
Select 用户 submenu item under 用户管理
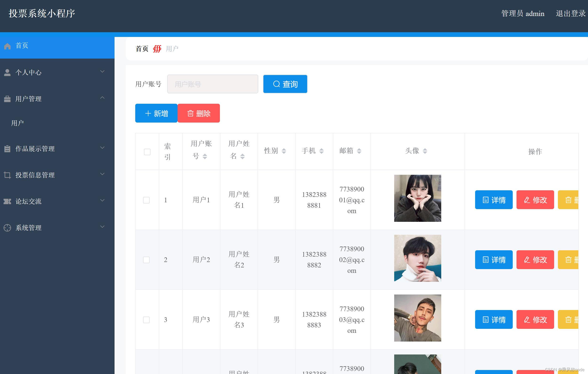(x=17, y=123)
